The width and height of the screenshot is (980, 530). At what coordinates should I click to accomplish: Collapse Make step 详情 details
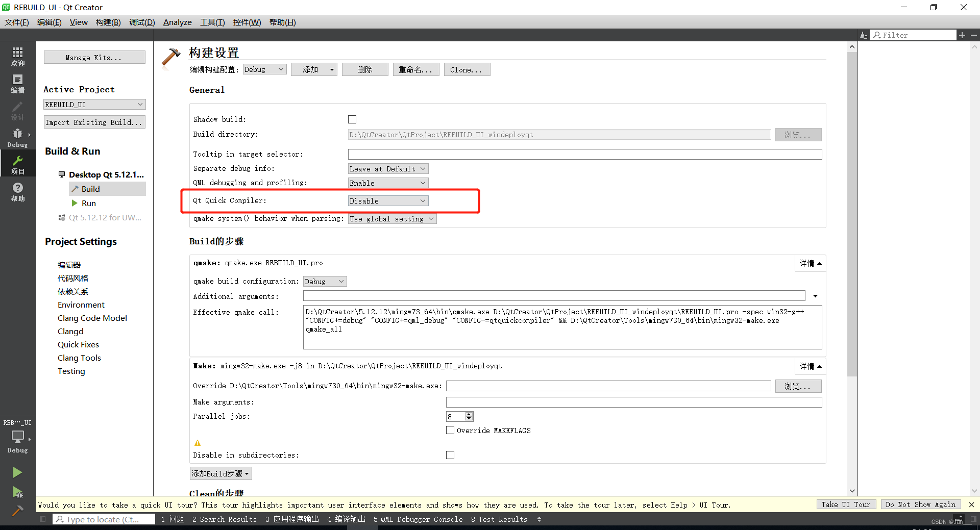click(811, 366)
